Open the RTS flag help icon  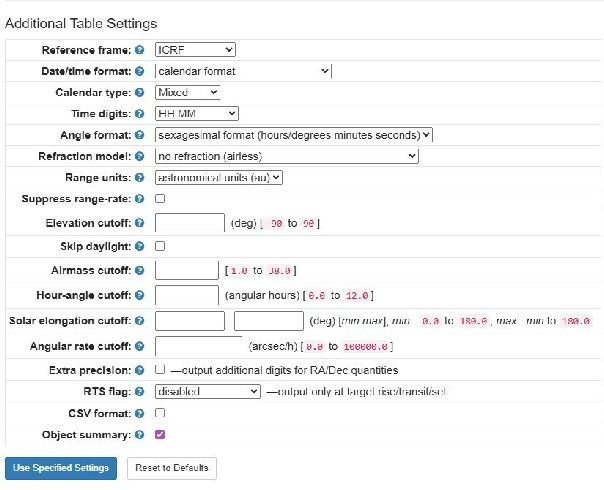(140, 392)
